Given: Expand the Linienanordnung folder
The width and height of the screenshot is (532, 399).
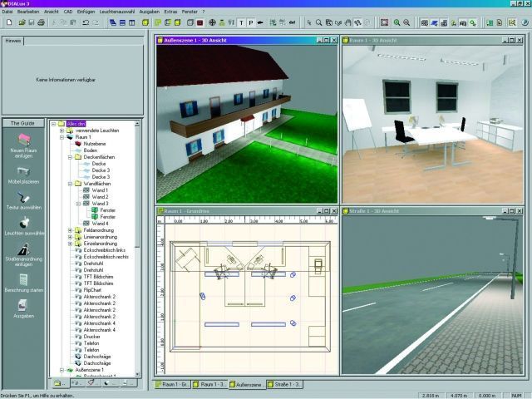Looking at the screenshot, I should pyautogui.click(x=68, y=236).
